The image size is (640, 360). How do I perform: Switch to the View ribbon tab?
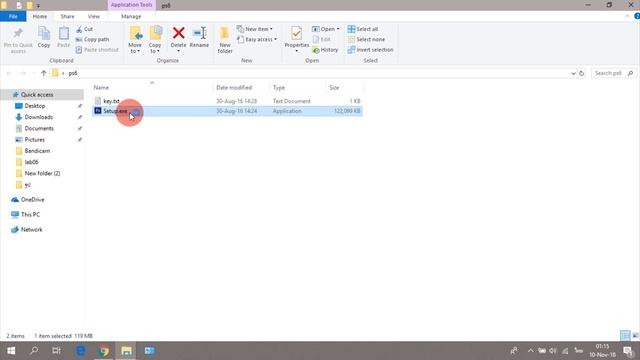93,16
